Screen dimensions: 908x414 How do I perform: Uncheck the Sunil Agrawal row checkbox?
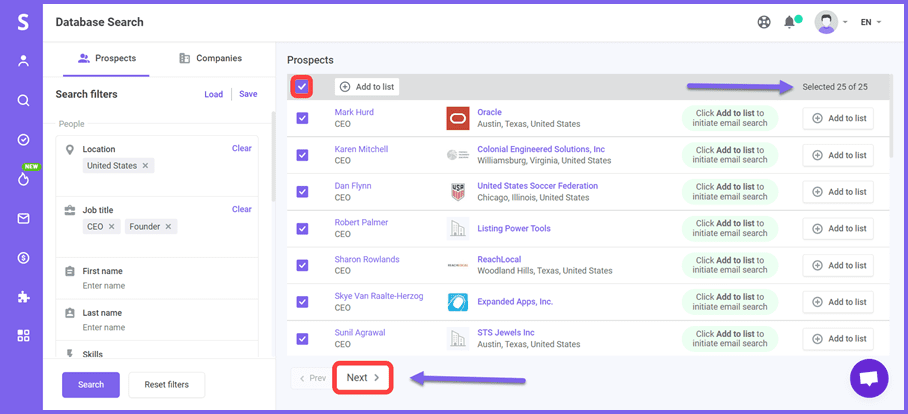302,338
